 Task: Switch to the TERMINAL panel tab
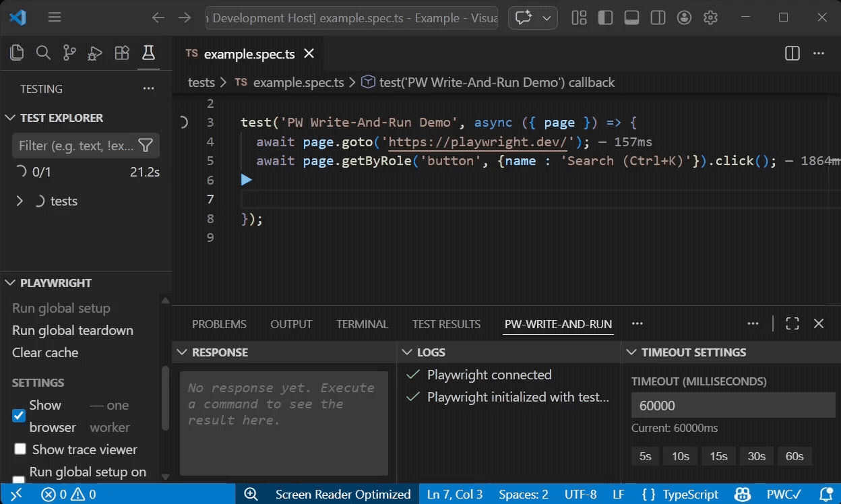click(x=362, y=323)
